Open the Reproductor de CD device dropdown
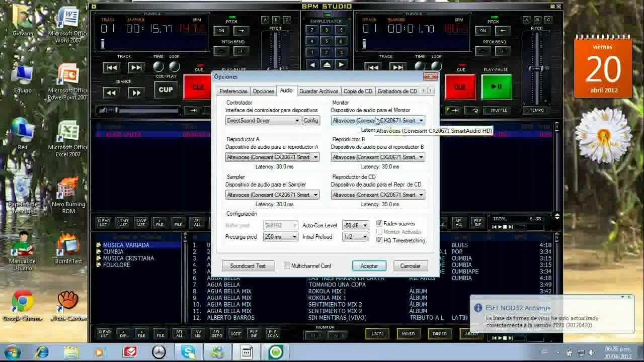The height and width of the screenshot is (362, 644). 378,195
